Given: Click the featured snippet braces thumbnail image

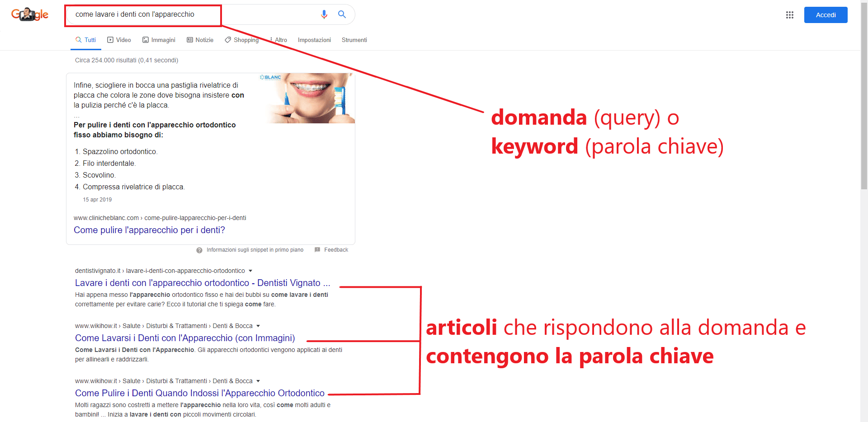Looking at the screenshot, I should (307, 98).
